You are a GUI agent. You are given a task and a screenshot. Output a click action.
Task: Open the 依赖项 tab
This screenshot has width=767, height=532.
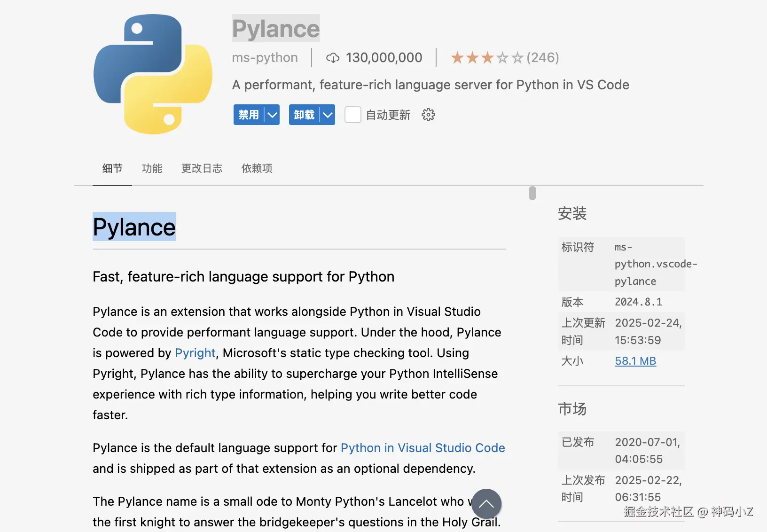click(257, 168)
